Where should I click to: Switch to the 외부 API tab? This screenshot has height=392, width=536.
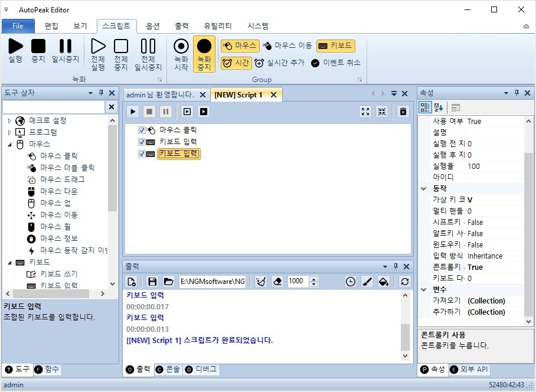tap(469, 370)
